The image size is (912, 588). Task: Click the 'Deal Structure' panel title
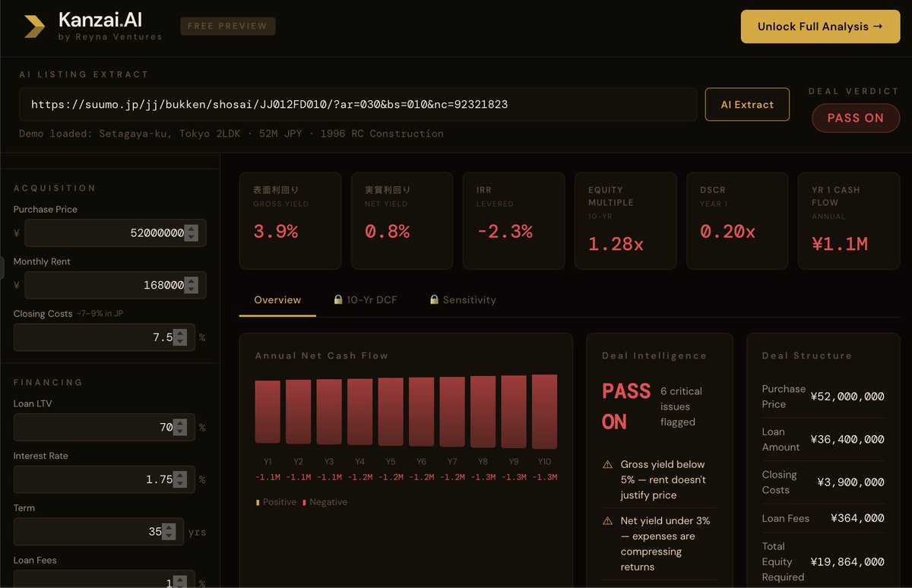click(807, 356)
